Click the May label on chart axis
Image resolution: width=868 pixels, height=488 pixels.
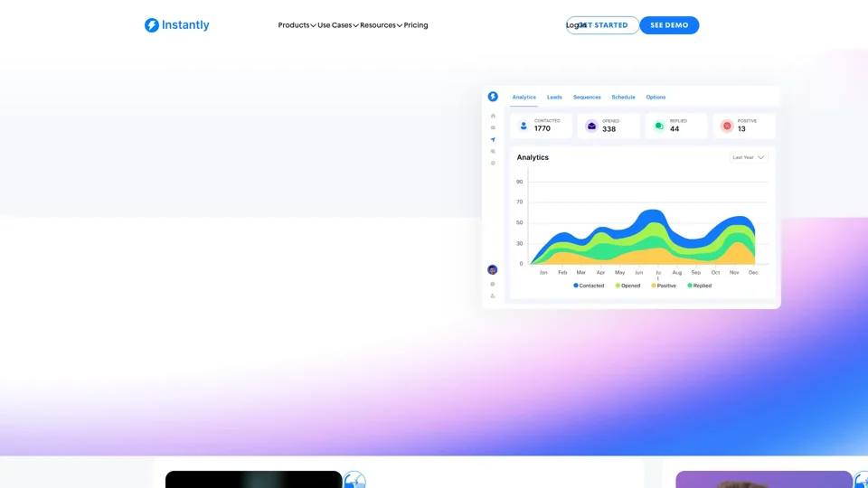pyautogui.click(x=619, y=272)
